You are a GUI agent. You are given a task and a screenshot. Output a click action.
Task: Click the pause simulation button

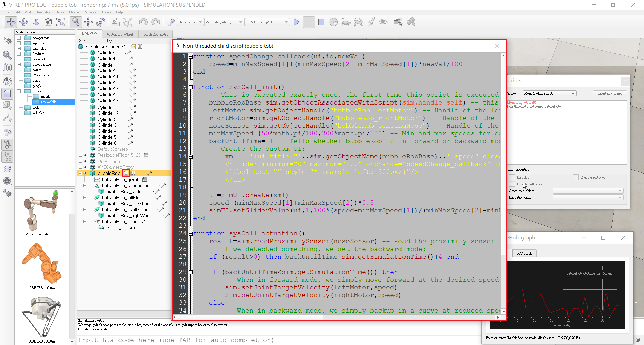(x=309, y=22)
